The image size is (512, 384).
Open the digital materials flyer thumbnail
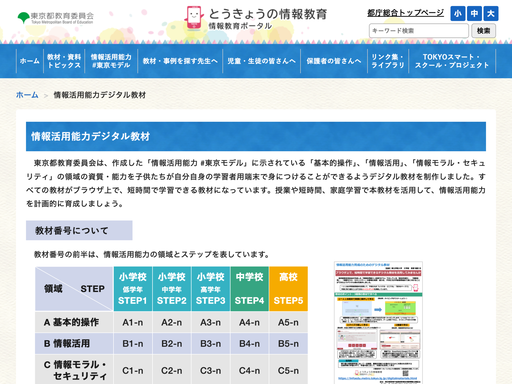(378, 322)
